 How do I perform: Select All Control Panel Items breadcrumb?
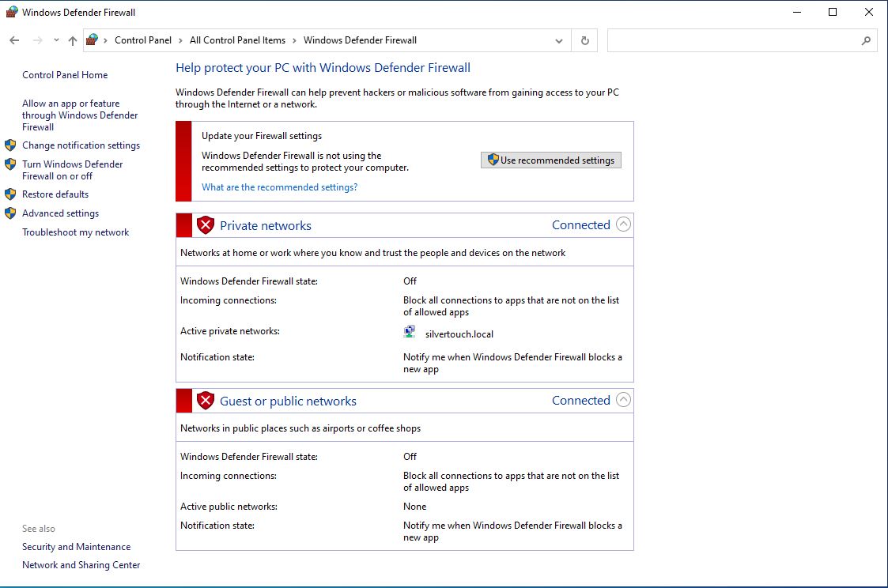tap(237, 40)
